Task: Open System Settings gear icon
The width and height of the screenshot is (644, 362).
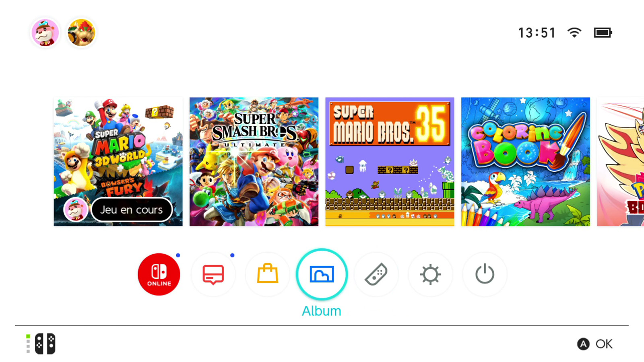Action: coord(430,274)
